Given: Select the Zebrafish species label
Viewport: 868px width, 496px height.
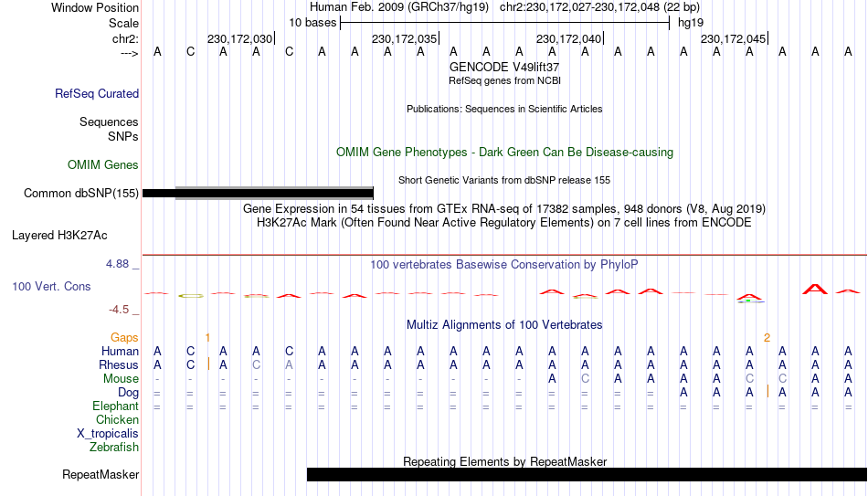Looking at the screenshot, I should 114,447.
